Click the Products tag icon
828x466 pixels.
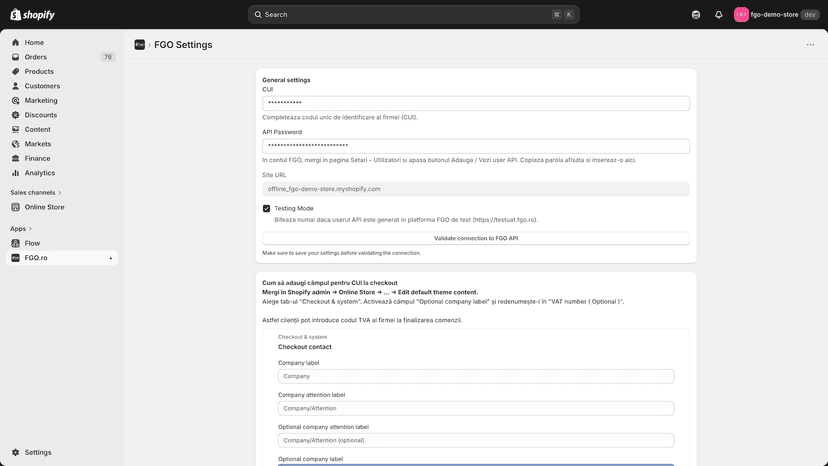[15, 71]
